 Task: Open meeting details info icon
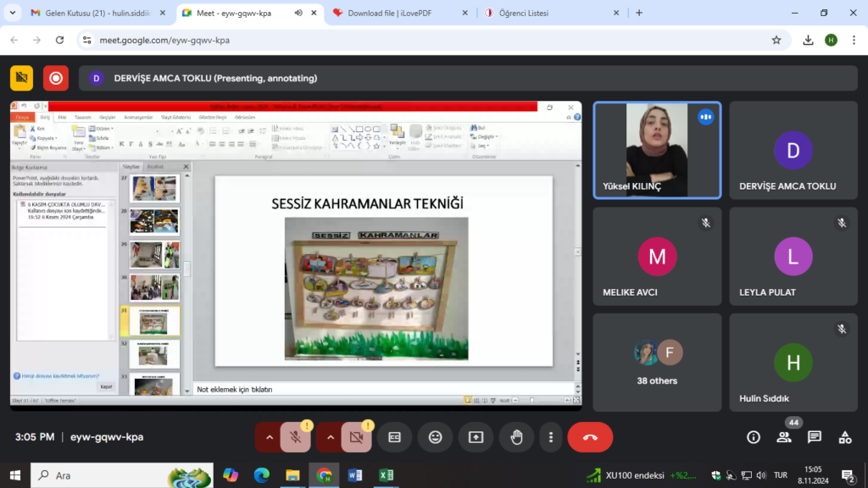coord(754,437)
